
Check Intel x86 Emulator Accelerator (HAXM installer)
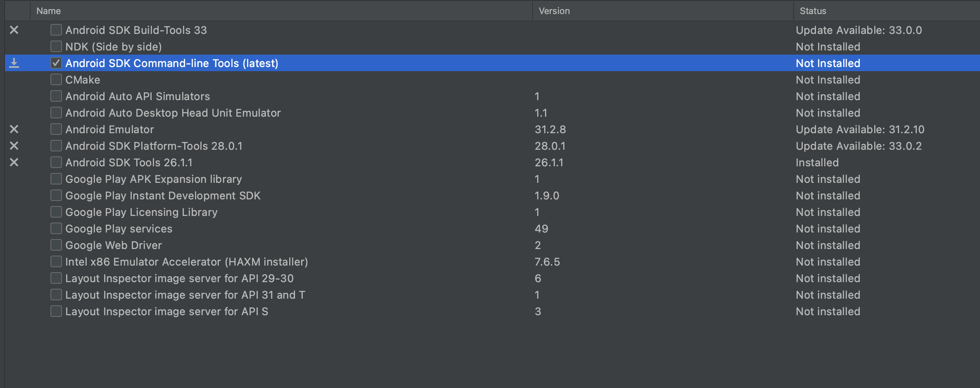pyautogui.click(x=56, y=261)
